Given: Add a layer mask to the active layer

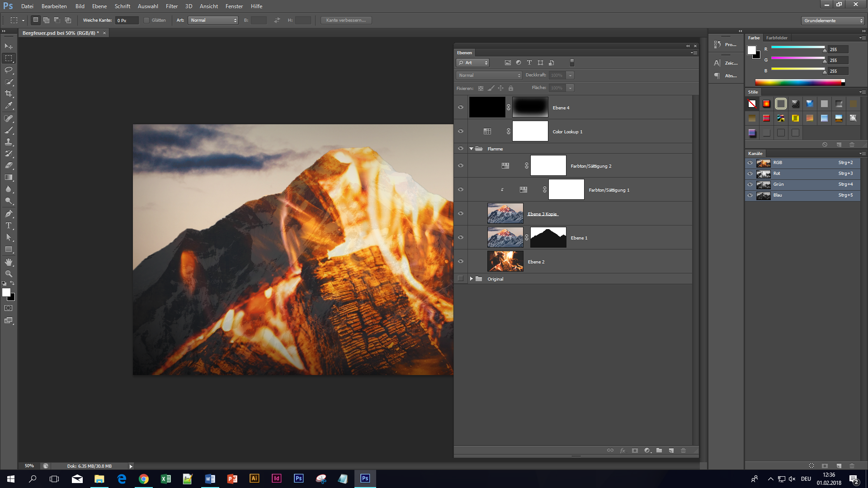Looking at the screenshot, I should pyautogui.click(x=635, y=450).
